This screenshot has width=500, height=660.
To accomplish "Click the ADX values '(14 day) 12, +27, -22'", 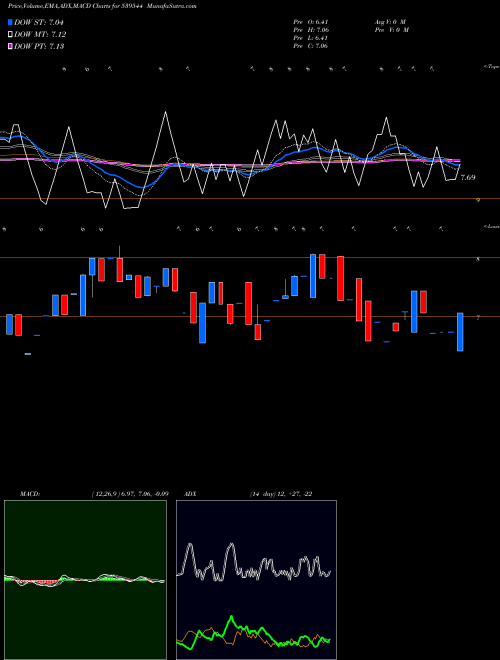I will (281, 494).
